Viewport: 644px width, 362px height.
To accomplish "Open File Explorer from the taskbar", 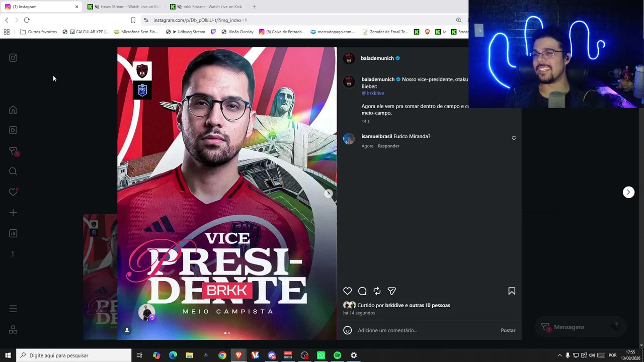I will (x=189, y=355).
